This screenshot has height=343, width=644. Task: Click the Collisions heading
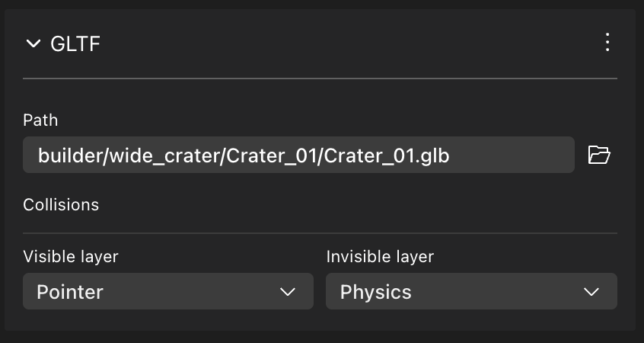click(61, 204)
